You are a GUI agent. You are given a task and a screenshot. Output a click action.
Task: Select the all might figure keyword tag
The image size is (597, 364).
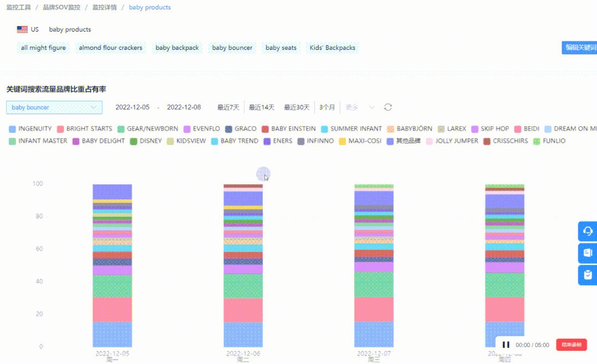43,48
